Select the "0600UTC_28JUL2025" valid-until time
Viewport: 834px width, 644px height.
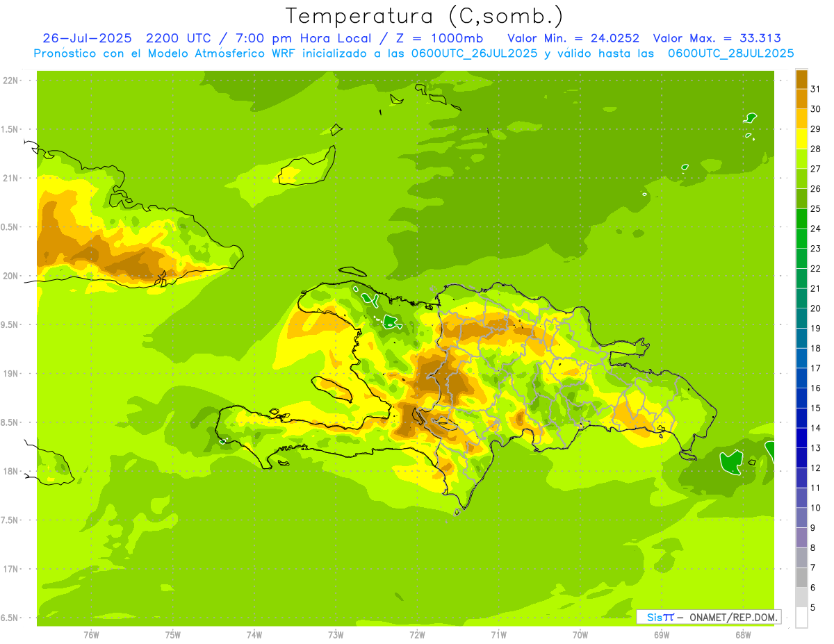click(x=730, y=53)
